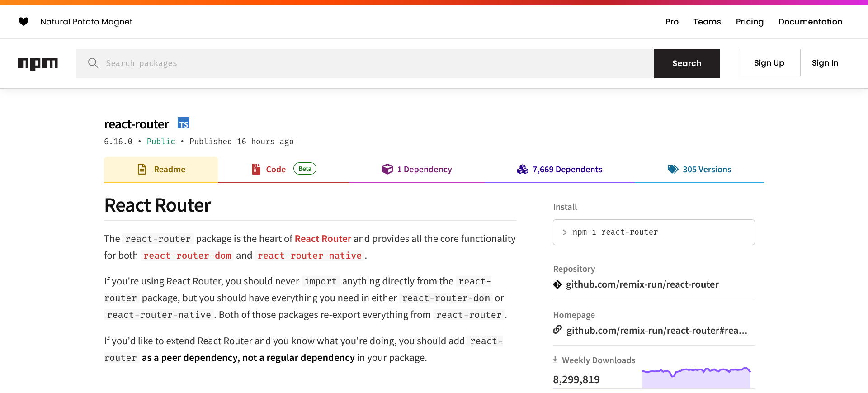Switch to the Code tab

coord(275,170)
